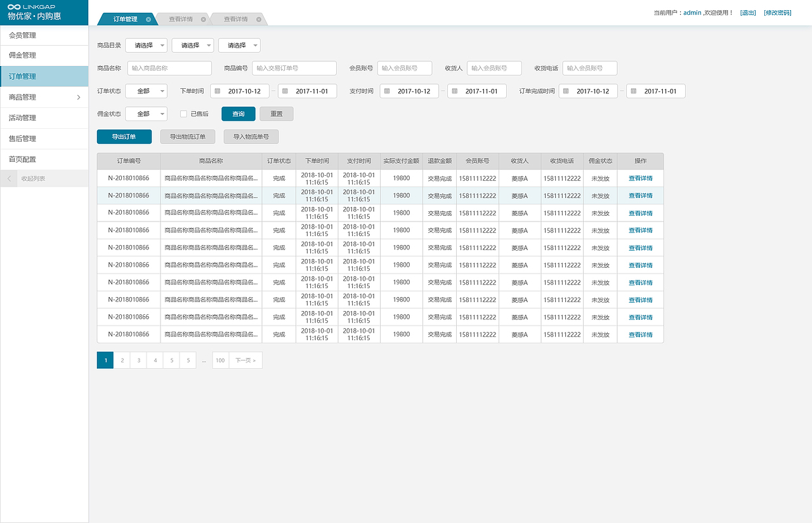Click the 操作 column header
812x523 pixels.
(x=641, y=161)
